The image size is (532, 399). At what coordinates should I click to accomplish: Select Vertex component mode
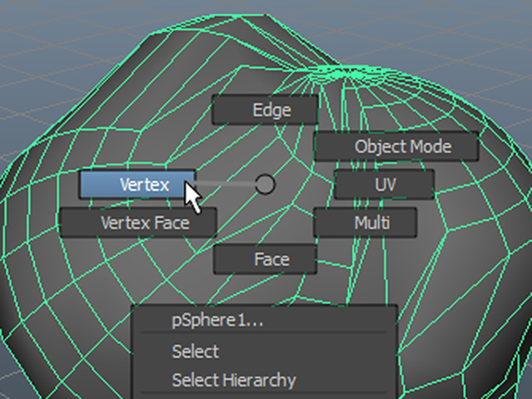pos(137,185)
